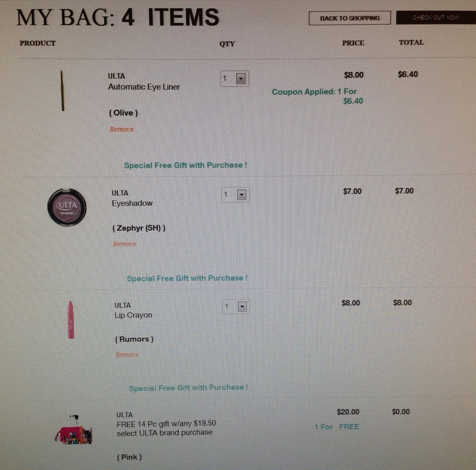Remove the Eyeshadow Zephyr from bag

(125, 244)
